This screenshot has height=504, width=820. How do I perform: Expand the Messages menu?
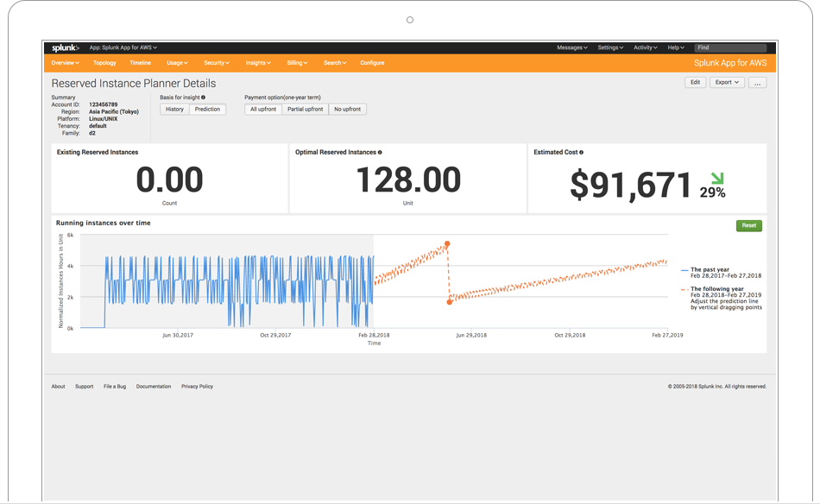pos(572,47)
